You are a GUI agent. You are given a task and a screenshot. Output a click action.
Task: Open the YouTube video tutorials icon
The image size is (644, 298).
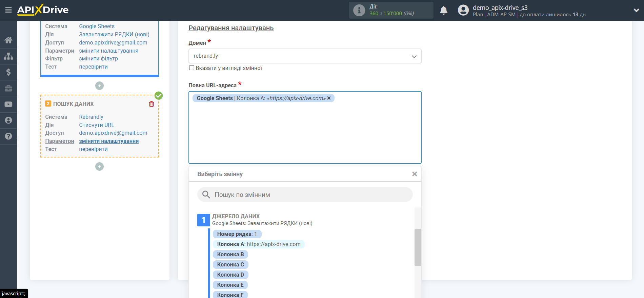coord(8,104)
